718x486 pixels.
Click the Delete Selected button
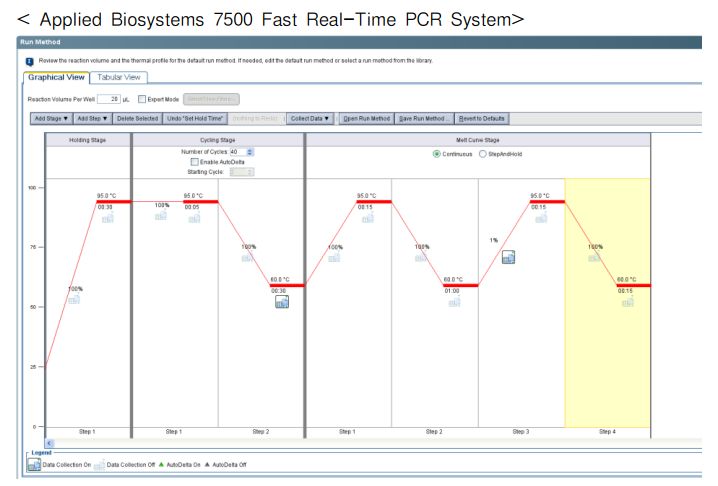pos(137,119)
